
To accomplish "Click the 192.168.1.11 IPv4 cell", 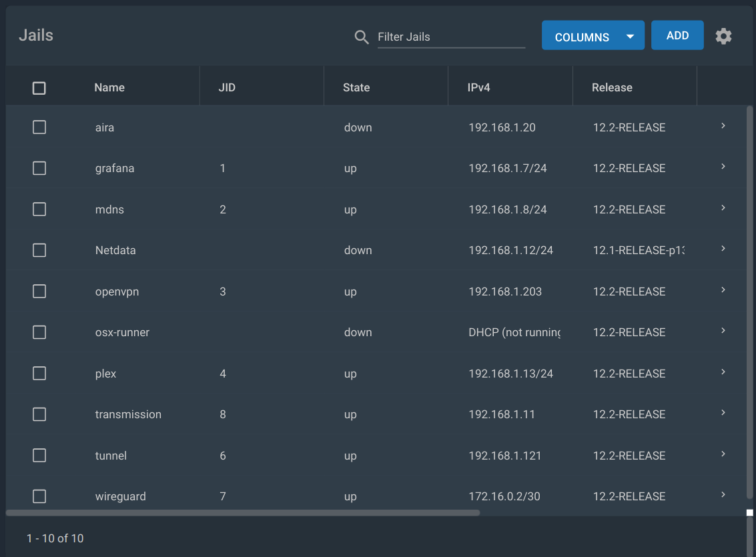I will tap(501, 414).
